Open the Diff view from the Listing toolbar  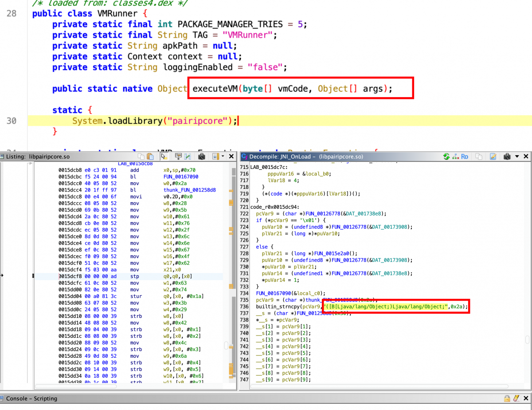[x=188, y=156]
